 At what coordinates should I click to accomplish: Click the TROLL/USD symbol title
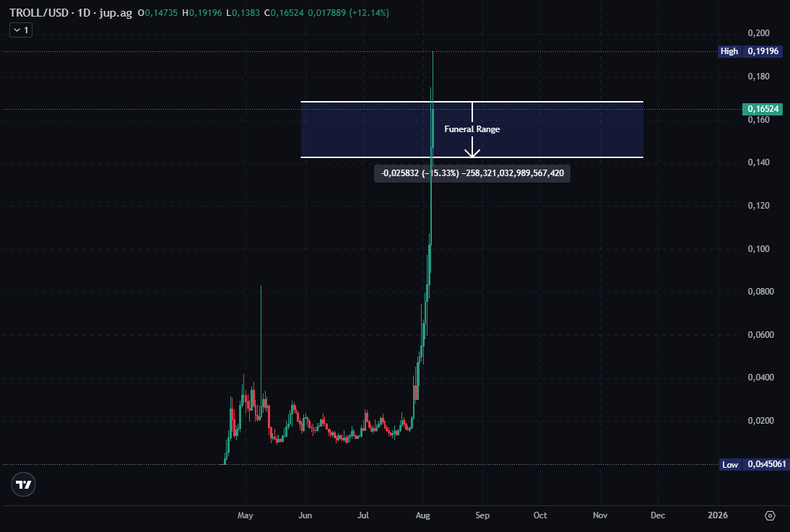[38, 12]
